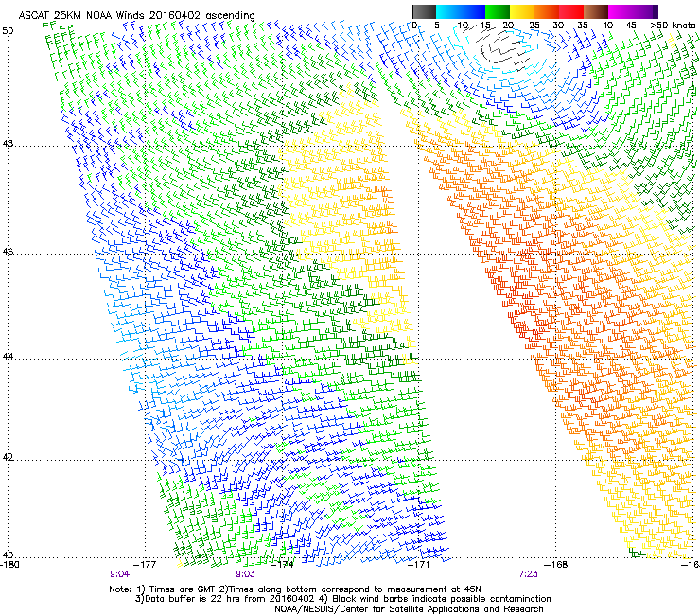Click the brown 35-40 knots legend swatch
This screenshot has height=615, width=700.
coord(596,11)
